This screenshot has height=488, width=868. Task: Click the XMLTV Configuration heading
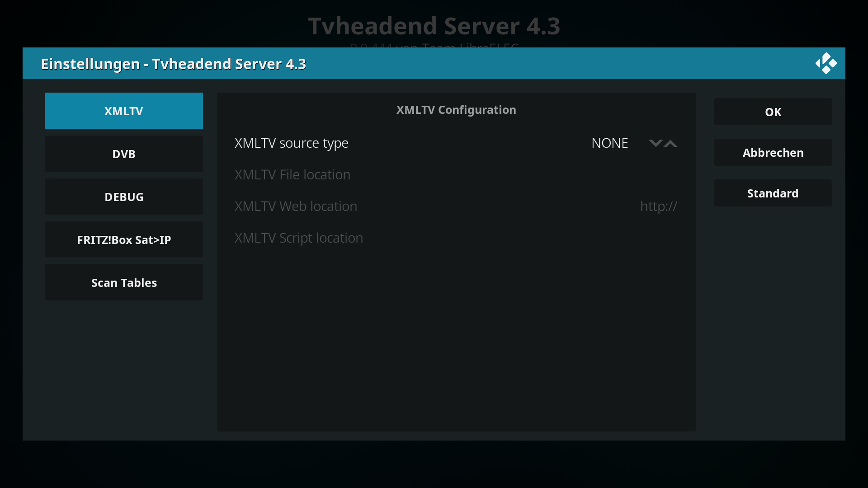point(456,110)
